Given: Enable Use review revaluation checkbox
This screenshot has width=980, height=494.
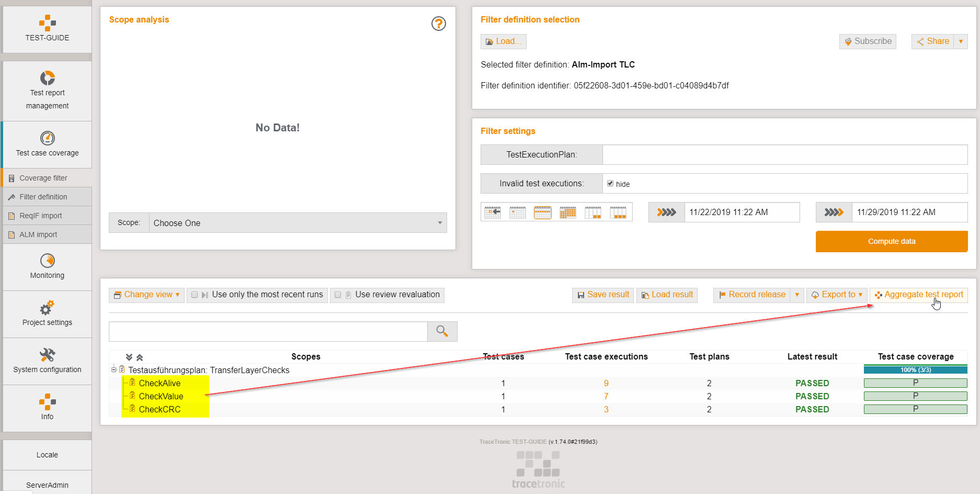Looking at the screenshot, I should point(338,295).
